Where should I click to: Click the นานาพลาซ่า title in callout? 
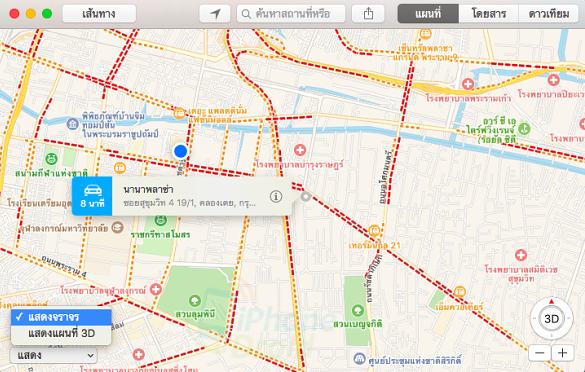[148, 189]
